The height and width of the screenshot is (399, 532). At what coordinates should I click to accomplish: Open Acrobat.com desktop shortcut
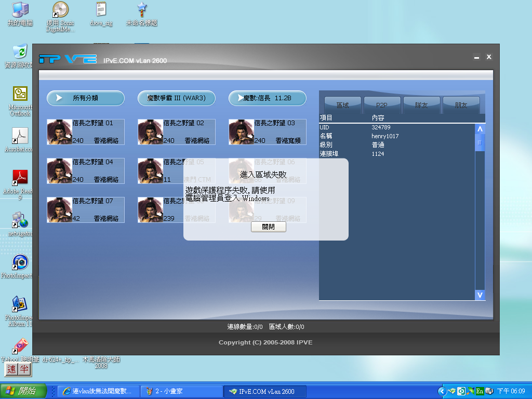pos(19,140)
